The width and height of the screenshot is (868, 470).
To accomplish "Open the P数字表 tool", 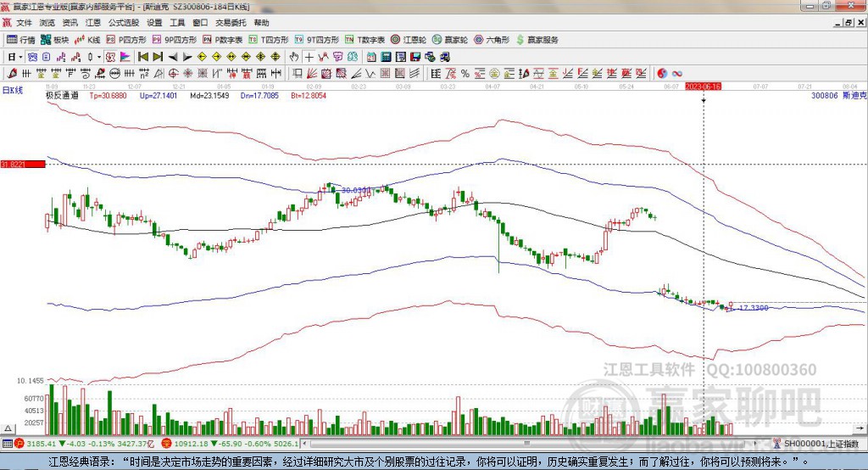I will (223, 40).
